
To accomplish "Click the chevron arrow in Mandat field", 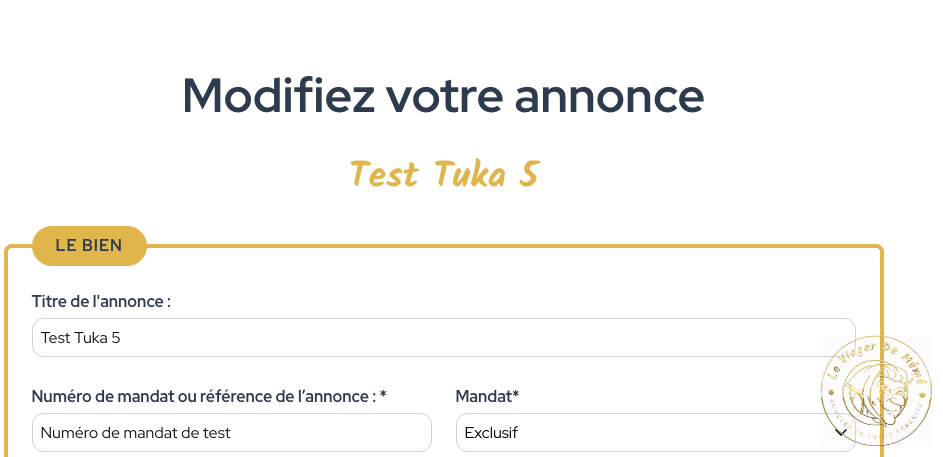I will pos(841,432).
